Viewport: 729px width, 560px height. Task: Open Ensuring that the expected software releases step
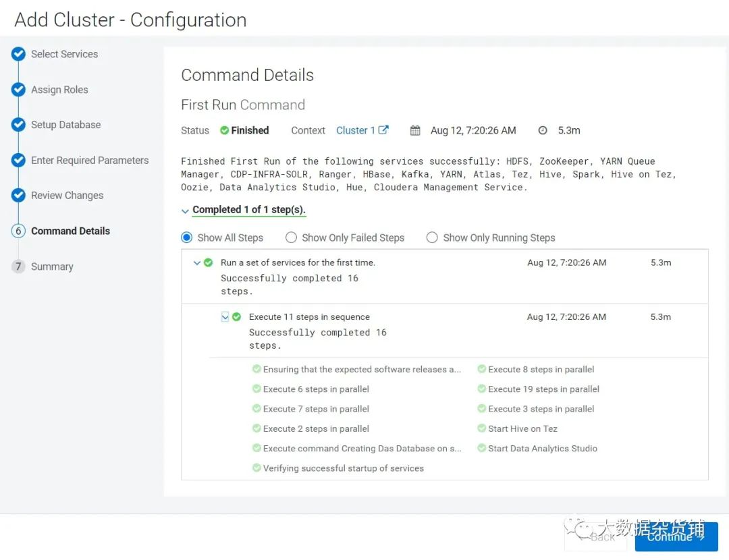(x=362, y=370)
